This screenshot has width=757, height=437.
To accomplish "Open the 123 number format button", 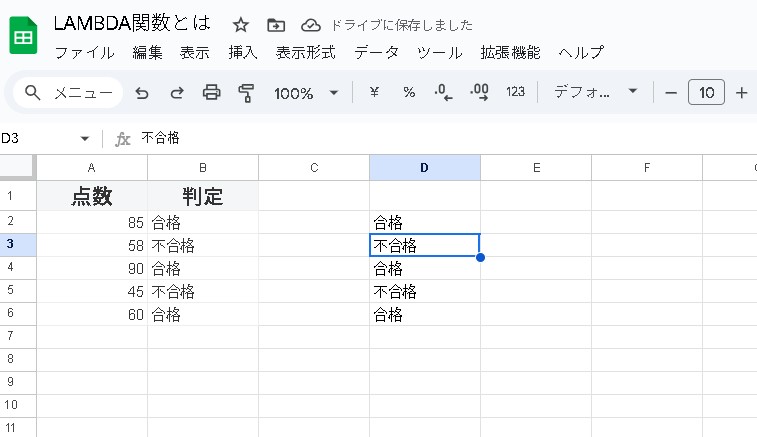I will click(x=515, y=93).
